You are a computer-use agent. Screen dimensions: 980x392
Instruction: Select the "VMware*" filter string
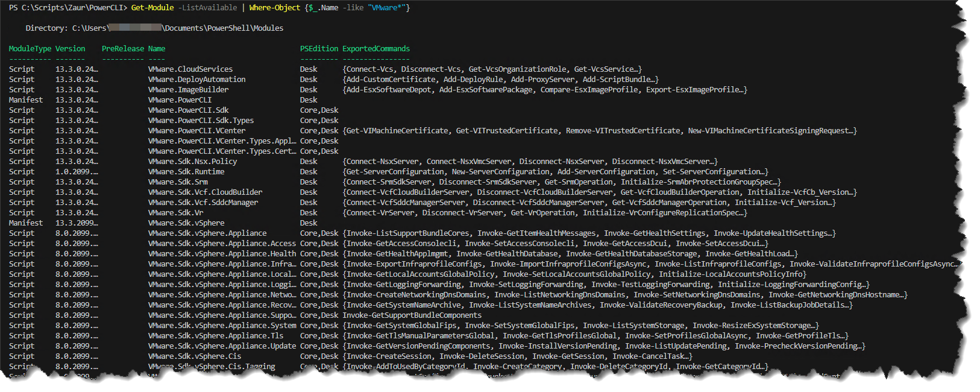point(388,8)
